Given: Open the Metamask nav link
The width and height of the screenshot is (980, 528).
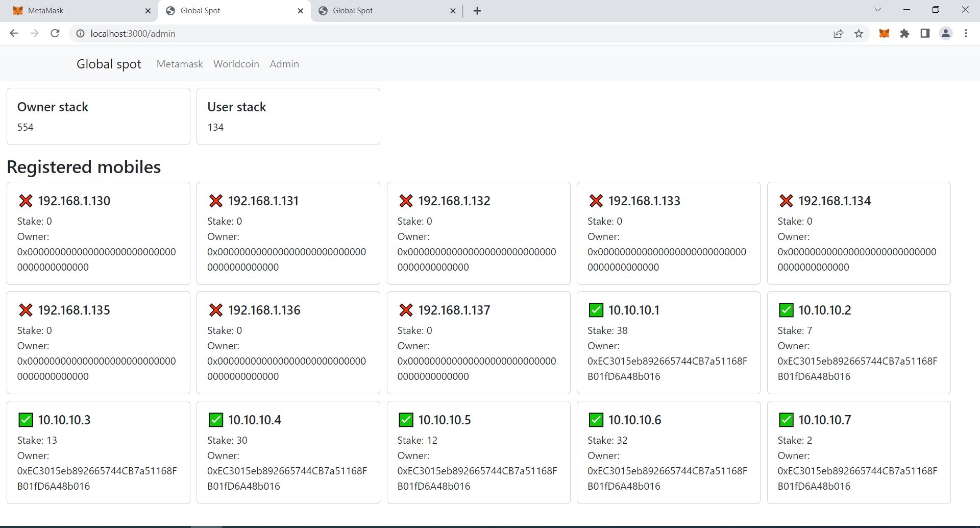Looking at the screenshot, I should pyautogui.click(x=180, y=64).
